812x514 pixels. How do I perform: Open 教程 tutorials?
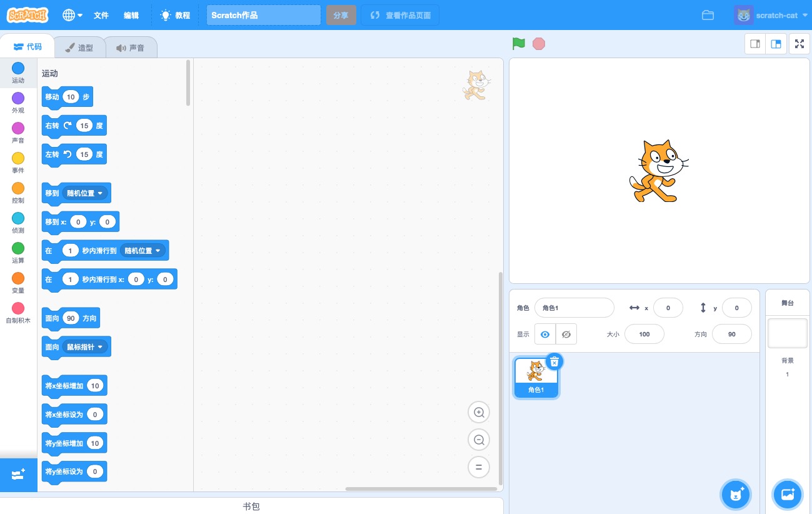click(176, 15)
